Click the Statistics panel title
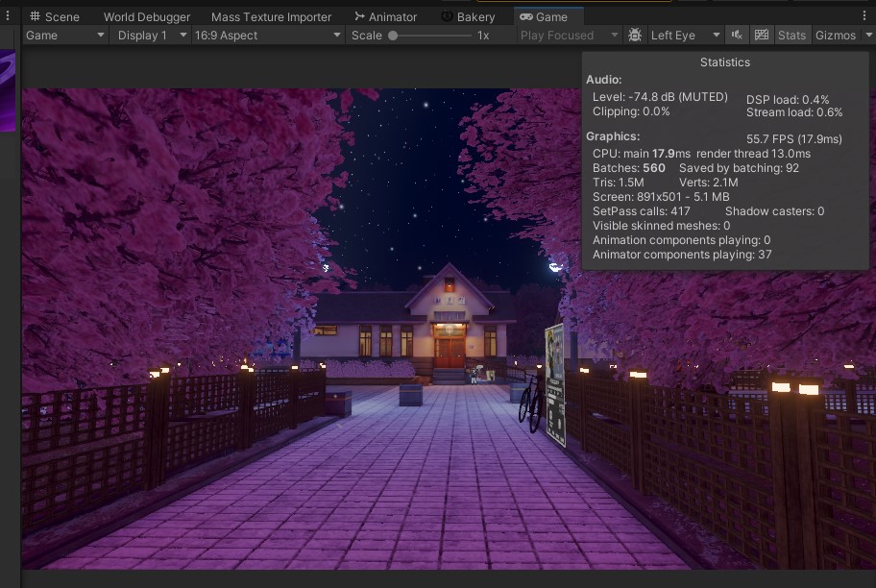This screenshot has width=876, height=588. click(x=724, y=62)
